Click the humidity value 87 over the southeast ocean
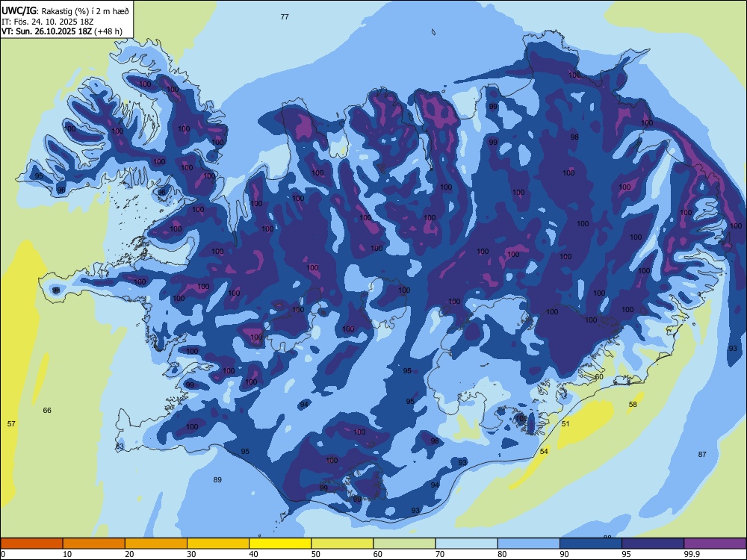The width and height of the screenshot is (747, 560). point(702,454)
